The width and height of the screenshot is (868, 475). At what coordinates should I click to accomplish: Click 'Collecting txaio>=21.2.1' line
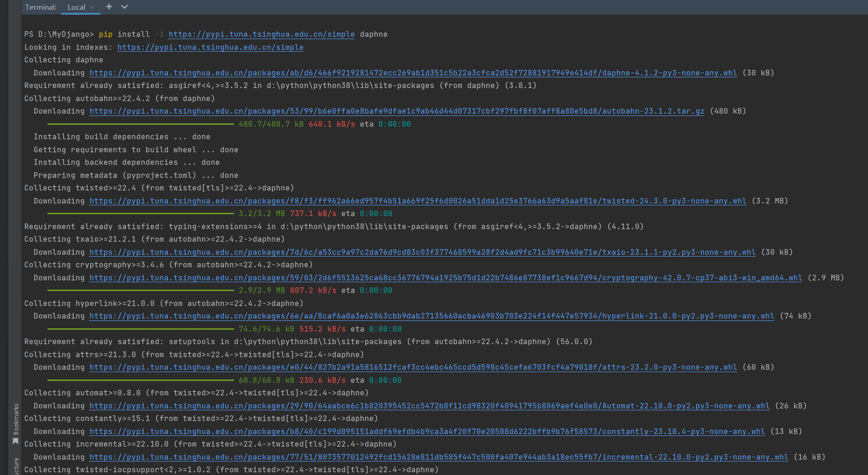[154, 239]
